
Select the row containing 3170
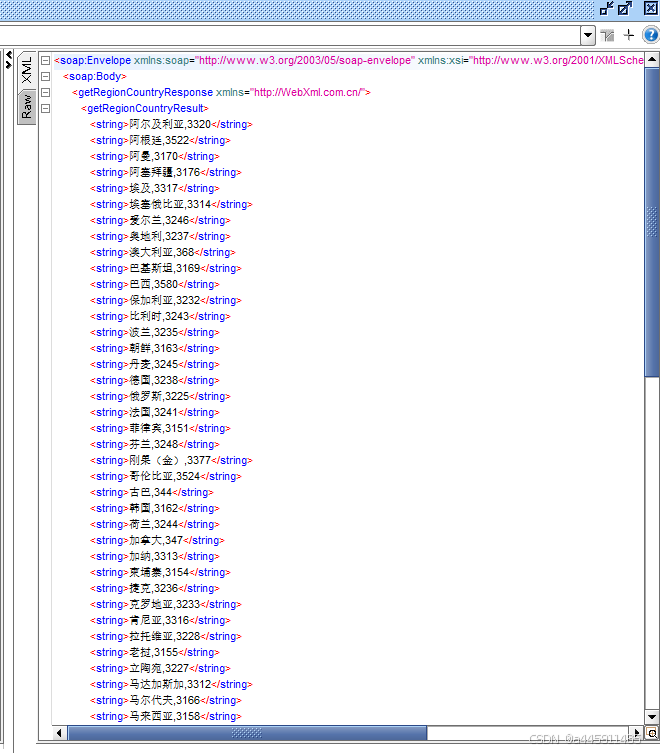[x=155, y=157]
